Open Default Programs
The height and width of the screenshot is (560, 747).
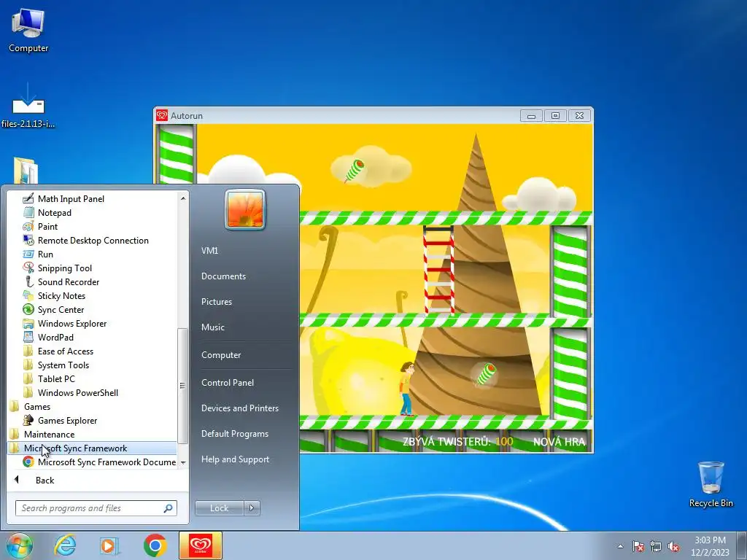coord(235,434)
